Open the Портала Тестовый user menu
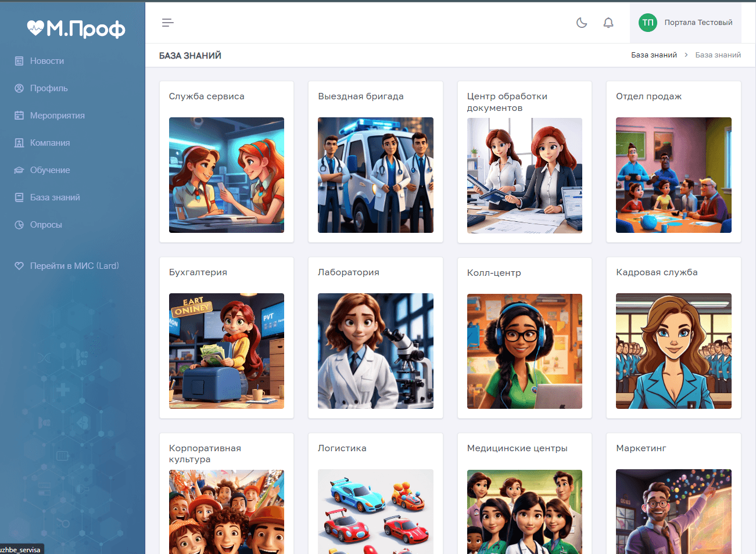The height and width of the screenshot is (554, 756). (698, 23)
